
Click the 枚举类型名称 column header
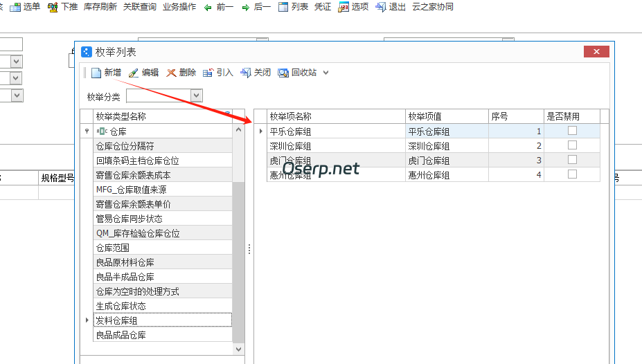click(163, 116)
